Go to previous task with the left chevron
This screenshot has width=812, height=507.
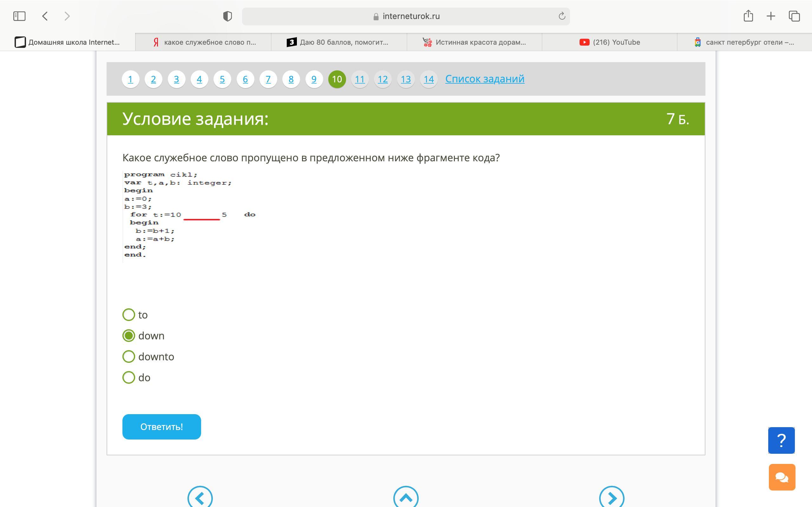[200, 497]
